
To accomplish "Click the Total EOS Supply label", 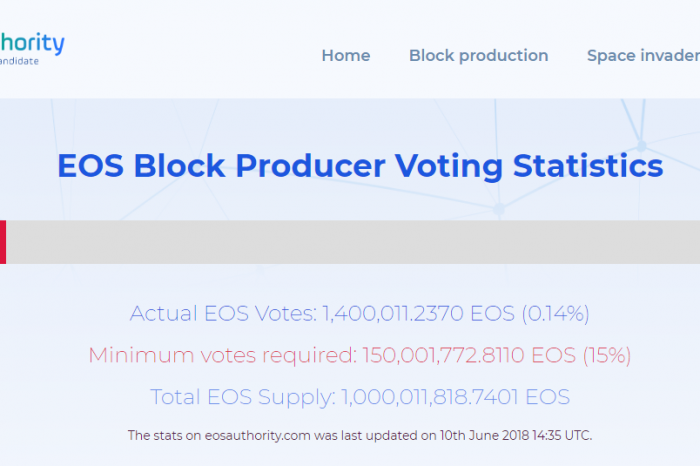I will (x=243, y=397).
